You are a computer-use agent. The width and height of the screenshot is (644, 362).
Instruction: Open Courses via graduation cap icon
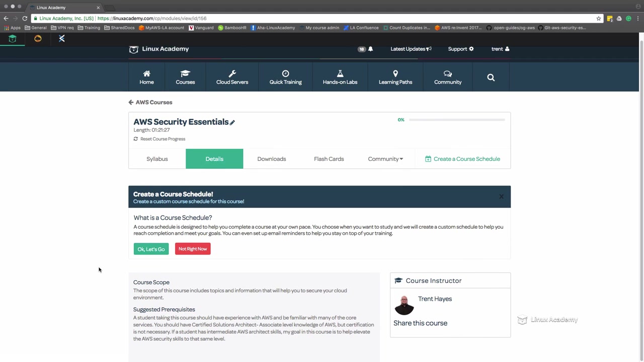185,74
